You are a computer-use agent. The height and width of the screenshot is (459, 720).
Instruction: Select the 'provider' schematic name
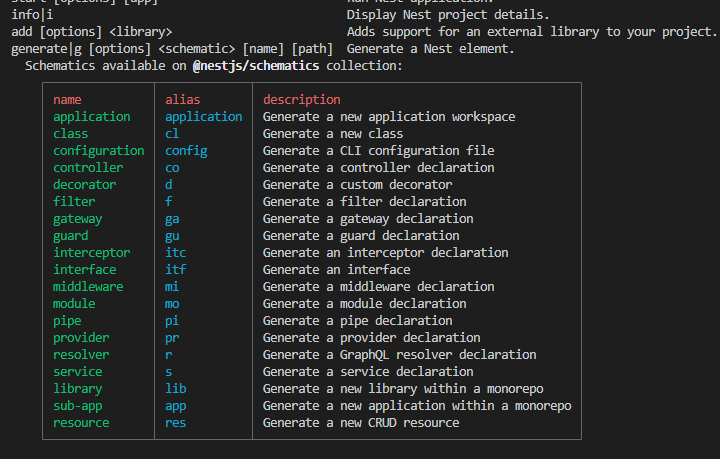click(x=81, y=338)
